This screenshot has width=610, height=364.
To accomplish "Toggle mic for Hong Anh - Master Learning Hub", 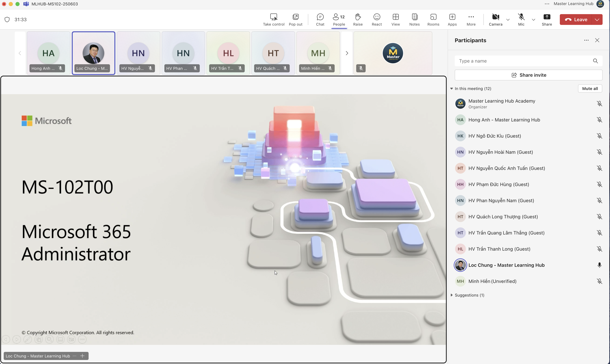I will [x=599, y=120].
